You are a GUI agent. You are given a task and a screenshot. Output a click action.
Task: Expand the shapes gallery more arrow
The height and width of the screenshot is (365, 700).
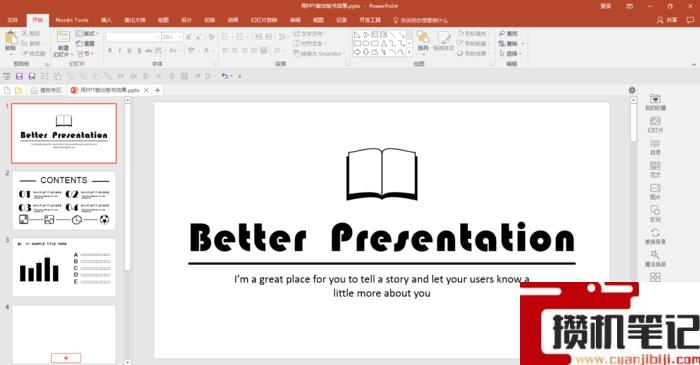(x=409, y=52)
